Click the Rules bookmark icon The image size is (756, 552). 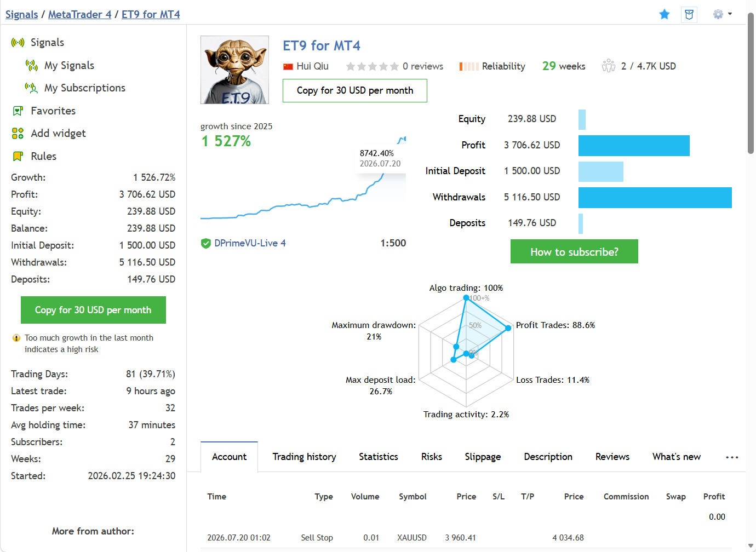[x=18, y=156]
